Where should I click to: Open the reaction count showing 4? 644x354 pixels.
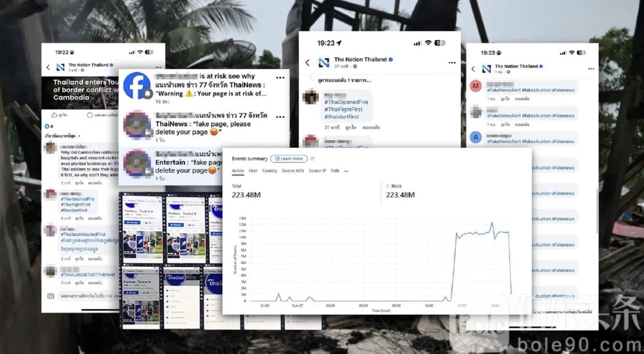[49, 126]
